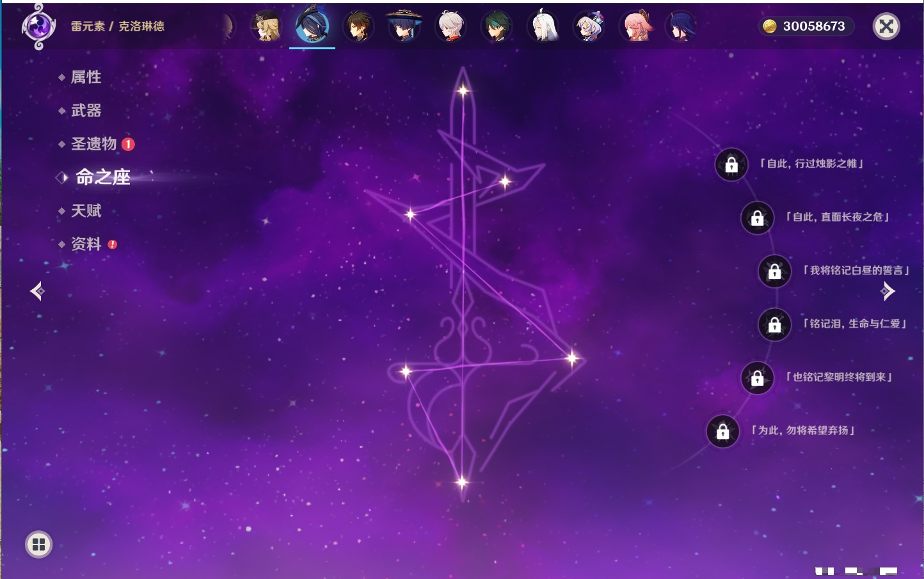The image size is (924, 579).
Task: Click the rightmost star of the constellation
Action: 572,358
